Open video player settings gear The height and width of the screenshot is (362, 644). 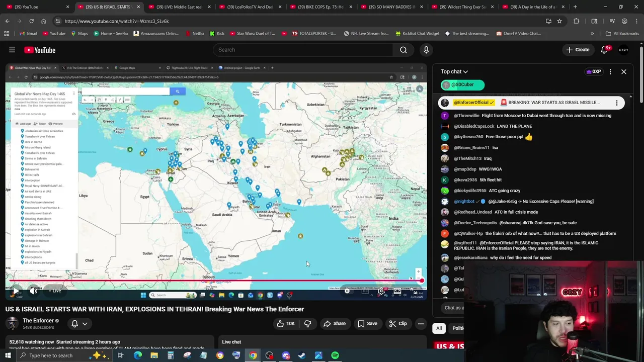[381, 291]
